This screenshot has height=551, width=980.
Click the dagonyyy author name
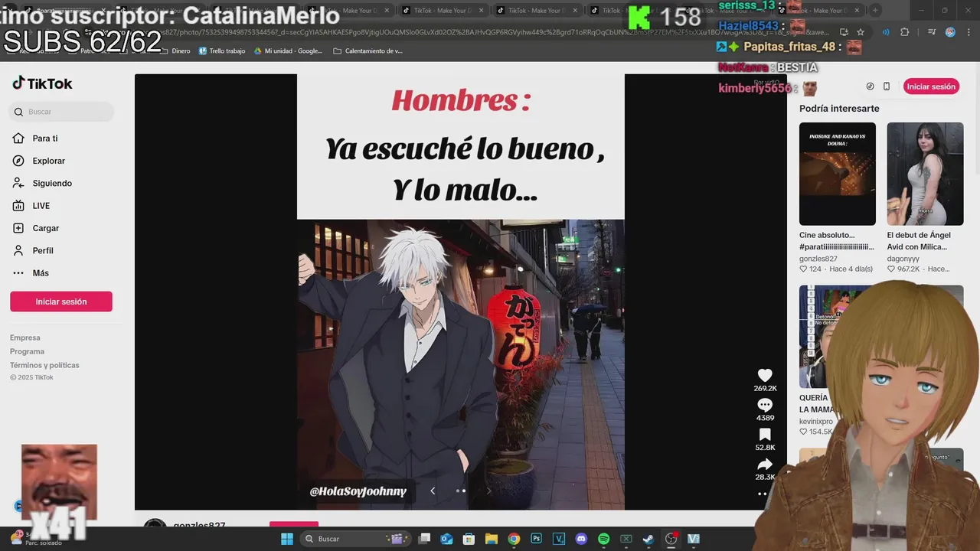pos(903,259)
